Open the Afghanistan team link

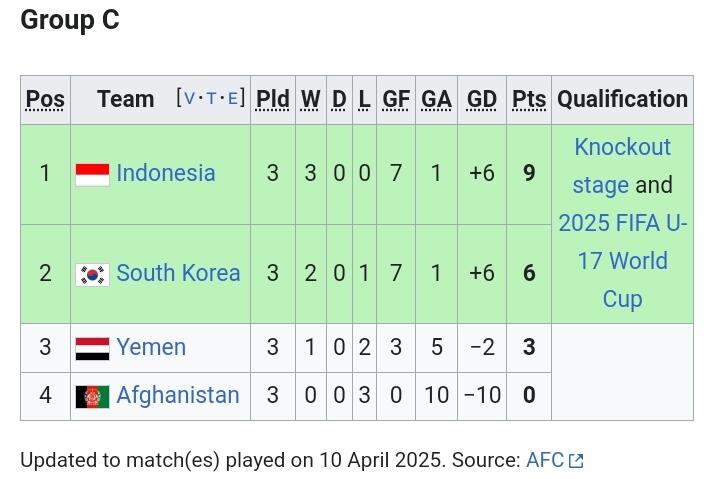(x=177, y=395)
